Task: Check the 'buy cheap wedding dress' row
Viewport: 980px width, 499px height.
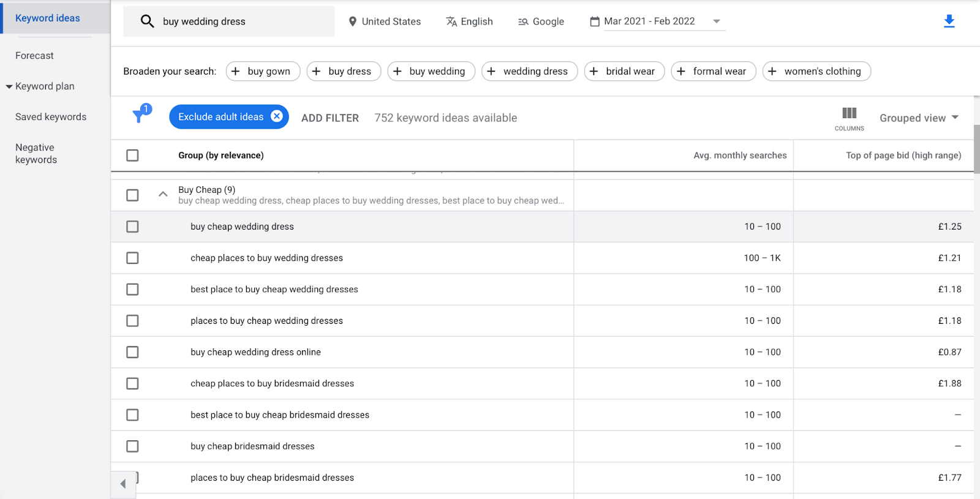Action: click(132, 227)
